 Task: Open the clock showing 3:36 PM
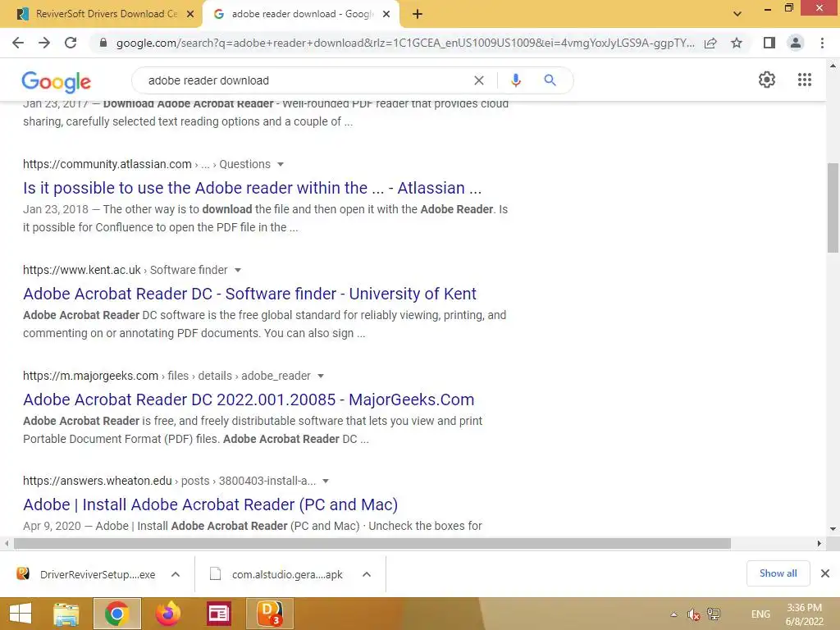coord(804,614)
